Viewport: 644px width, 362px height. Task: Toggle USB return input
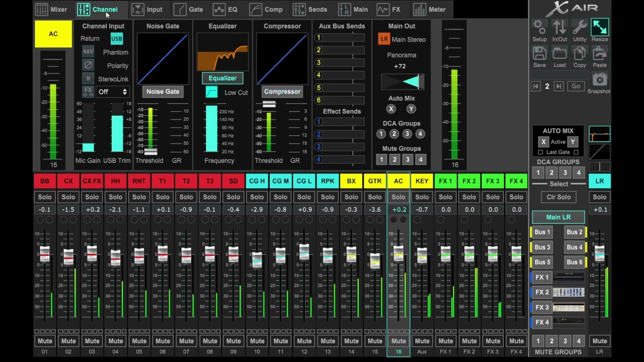[116, 39]
